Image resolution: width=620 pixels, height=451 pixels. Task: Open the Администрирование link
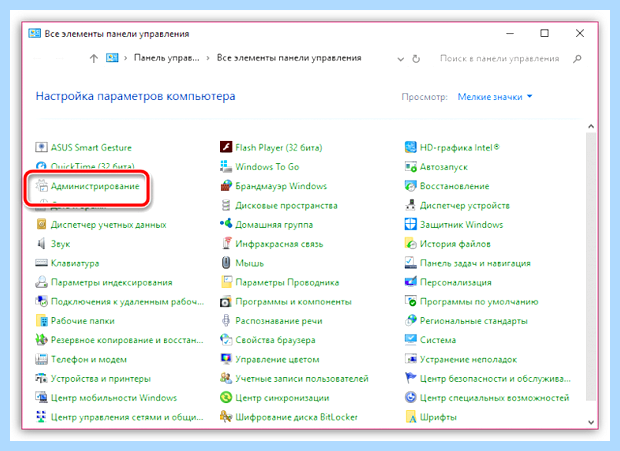point(95,186)
